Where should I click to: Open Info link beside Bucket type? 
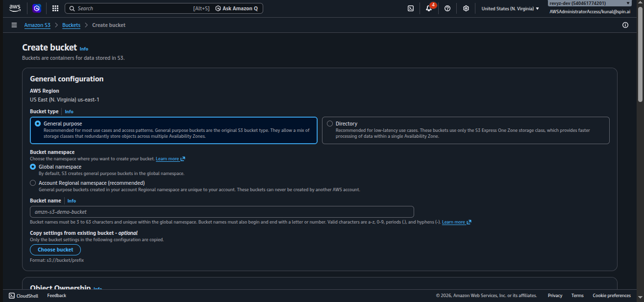click(69, 112)
